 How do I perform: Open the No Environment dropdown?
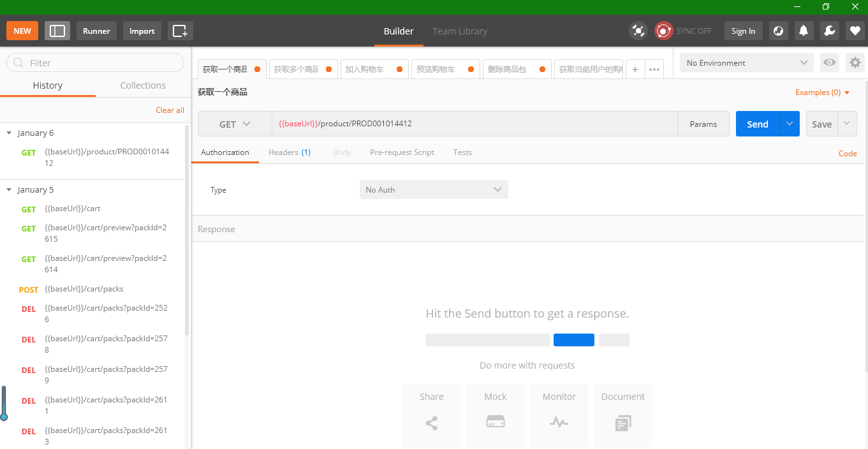point(747,63)
